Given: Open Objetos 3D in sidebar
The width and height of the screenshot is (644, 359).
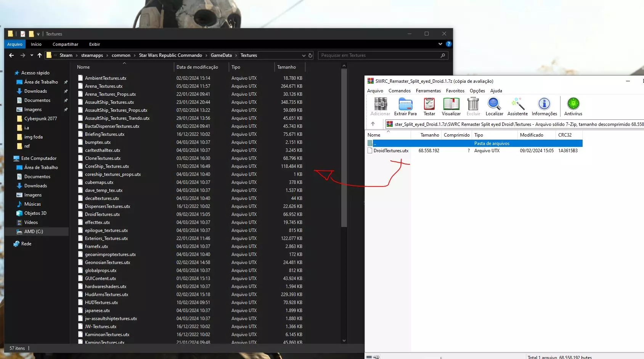Looking at the screenshot, I should point(35,213).
